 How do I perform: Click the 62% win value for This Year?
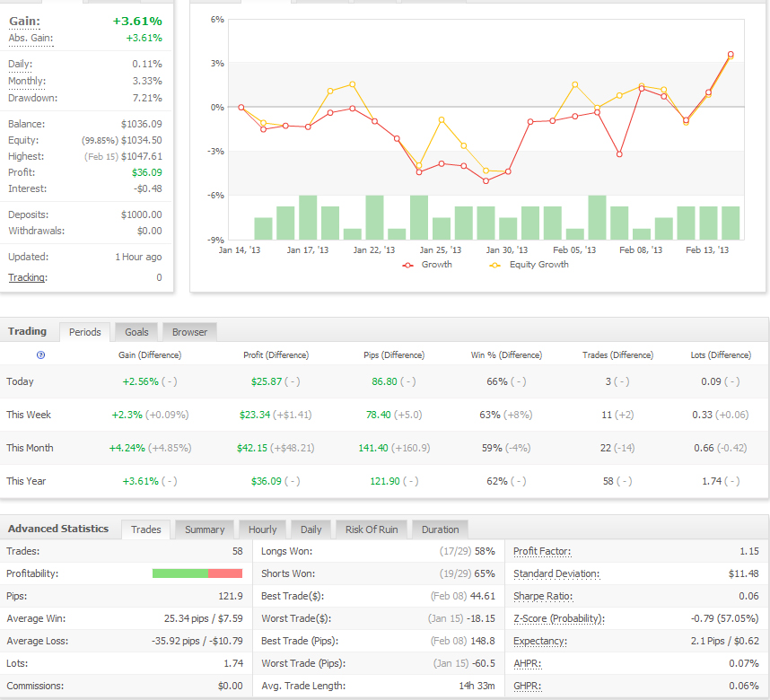point(497,481)
